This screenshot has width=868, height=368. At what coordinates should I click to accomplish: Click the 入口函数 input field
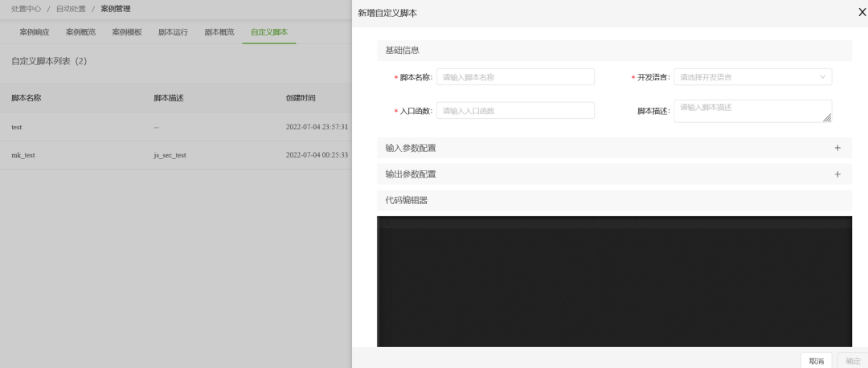[x=515, y=111]
